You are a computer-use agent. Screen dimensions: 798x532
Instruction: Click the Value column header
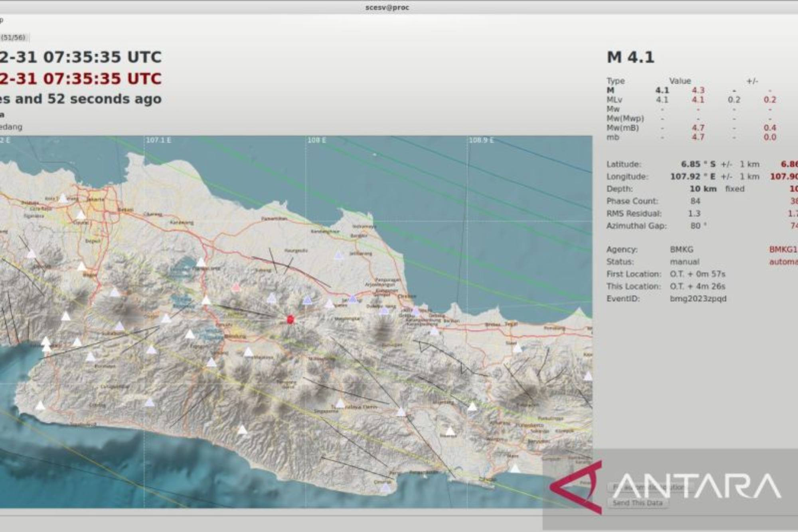680,81
